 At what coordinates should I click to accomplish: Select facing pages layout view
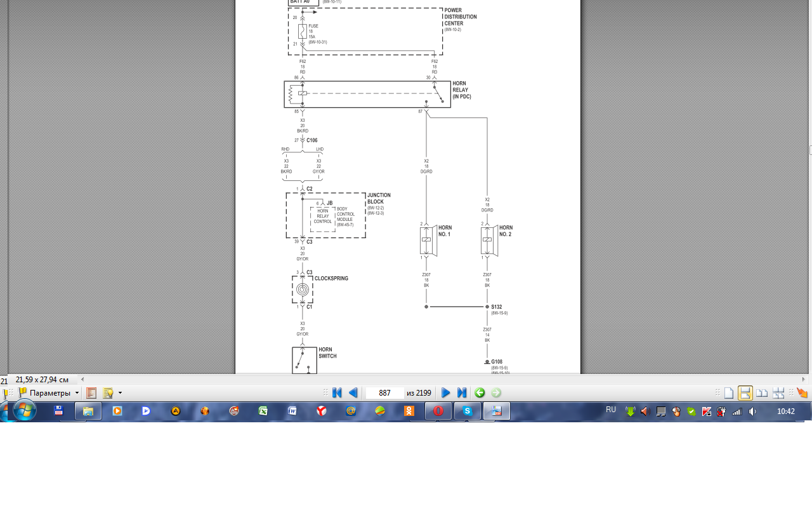click(x=761, y=393)
